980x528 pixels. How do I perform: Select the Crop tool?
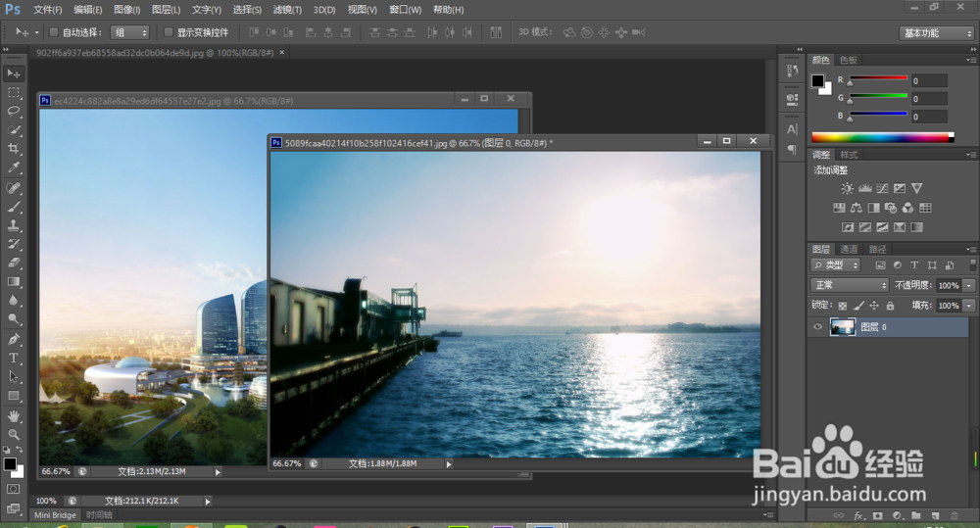(14, 149)
